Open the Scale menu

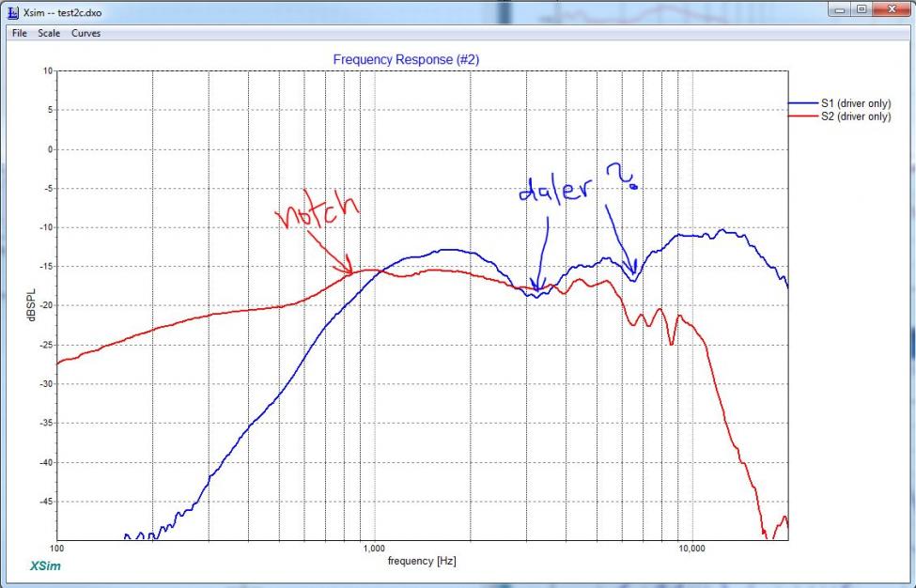click(49, 33)
